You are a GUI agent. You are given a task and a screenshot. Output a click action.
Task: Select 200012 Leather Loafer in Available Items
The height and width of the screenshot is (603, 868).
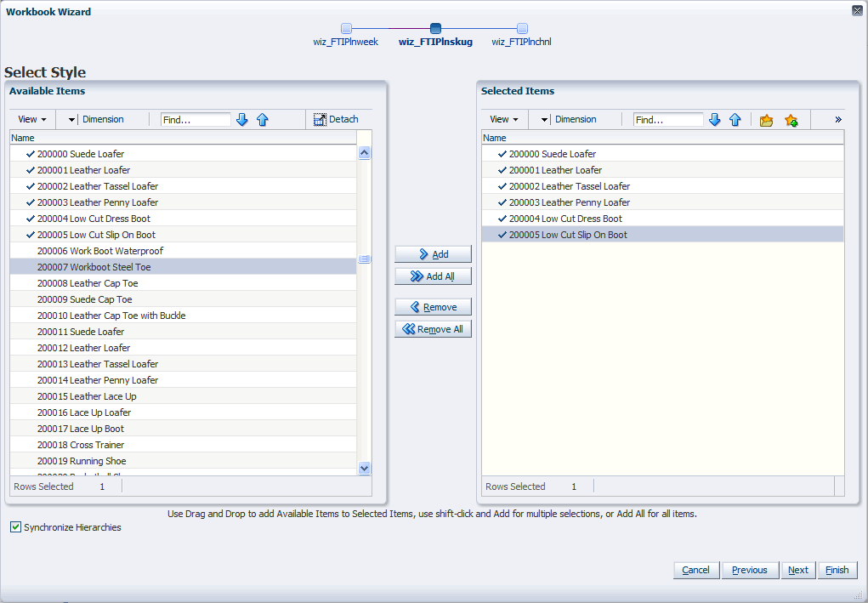tap(184, 348)
